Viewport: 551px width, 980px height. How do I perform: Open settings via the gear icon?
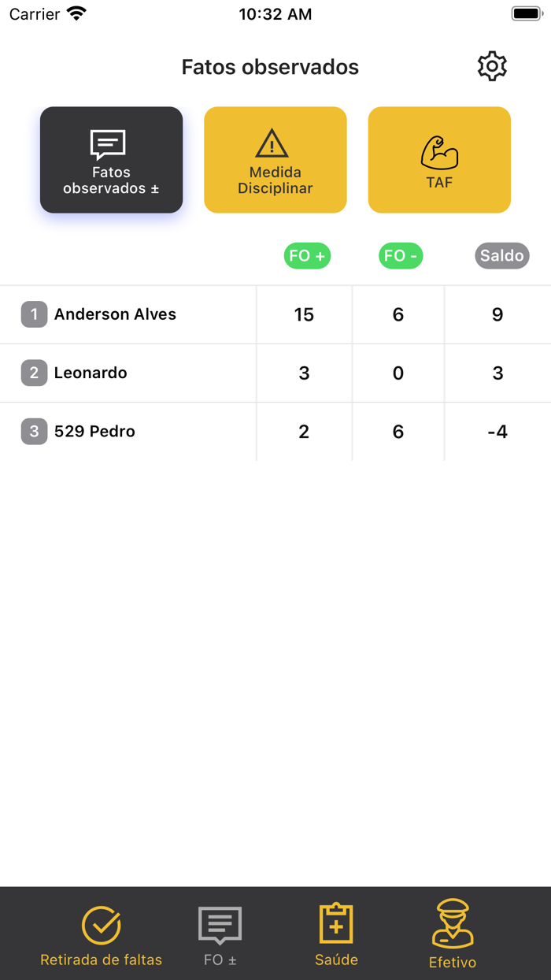[x=492, y=67]
